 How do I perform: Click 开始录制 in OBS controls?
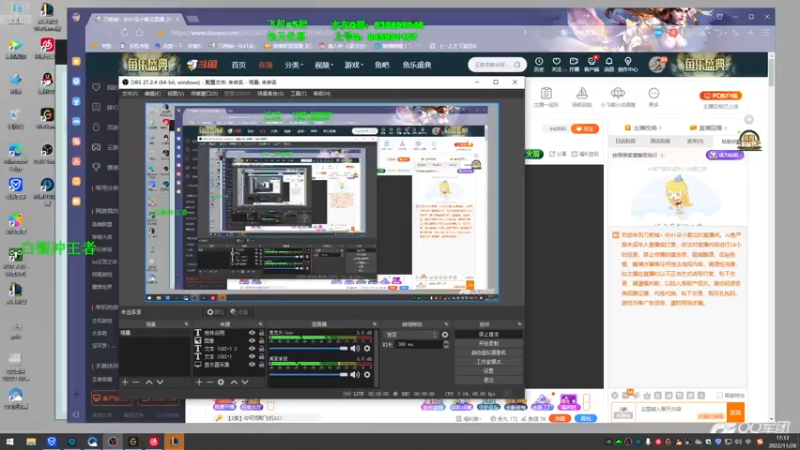click(x=489, y=343)
